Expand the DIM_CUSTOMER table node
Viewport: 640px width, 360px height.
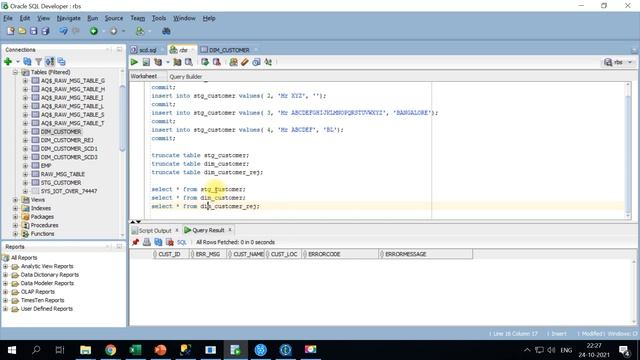click(x=25, y=132)
